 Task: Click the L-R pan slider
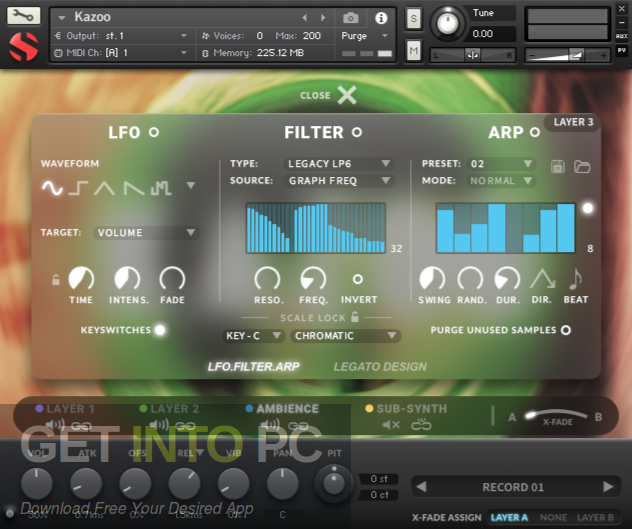click(x=472, y=55)
